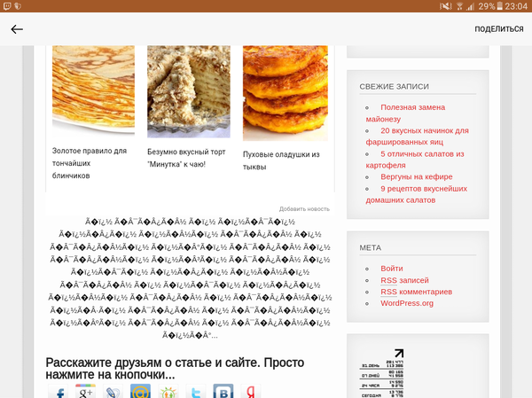Share the article on Facebook

pyautogui.click(x=59, y=392)
